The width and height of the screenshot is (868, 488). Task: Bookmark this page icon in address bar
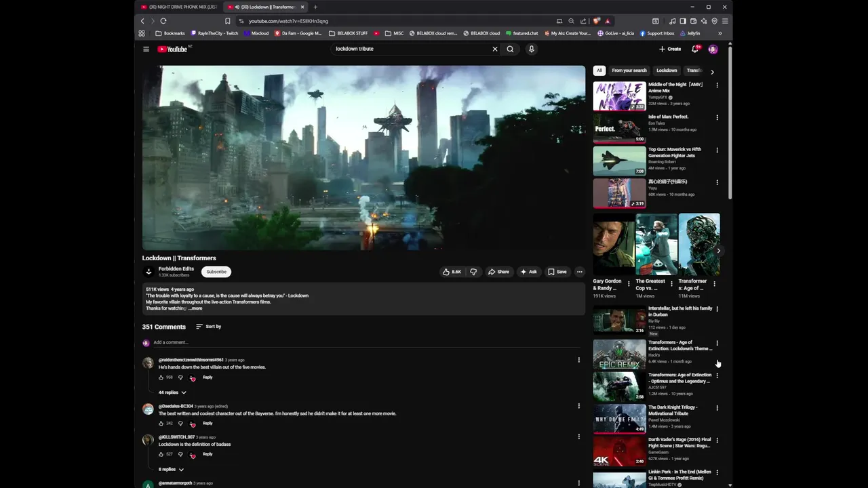coord(228,21)
